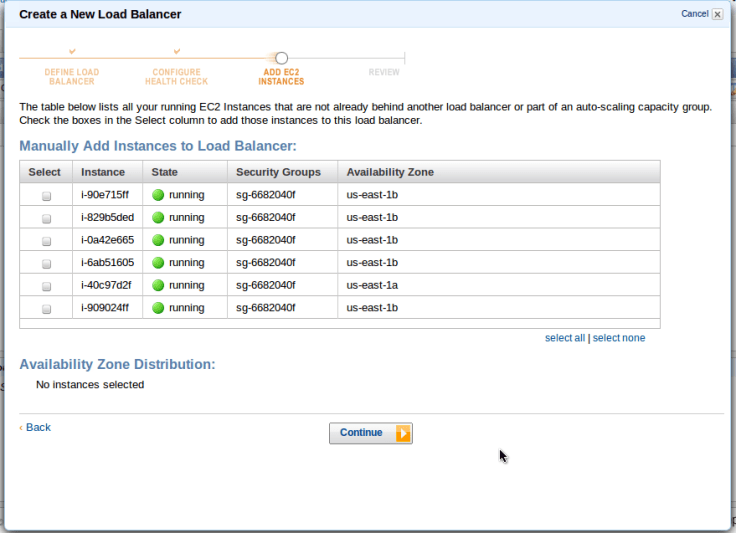Click the green status dot for i-6ab51605
The image size is (736, 533).
coord(158,262)
